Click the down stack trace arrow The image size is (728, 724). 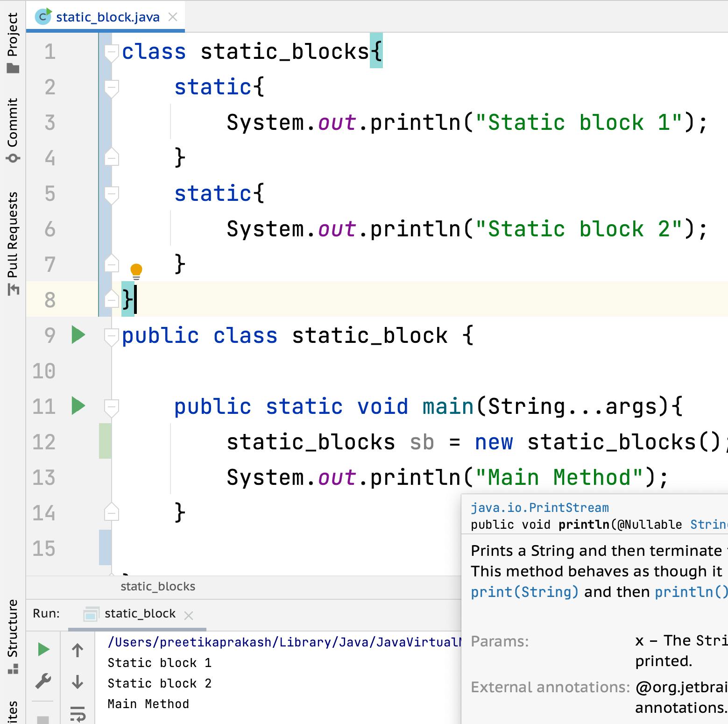78,682
